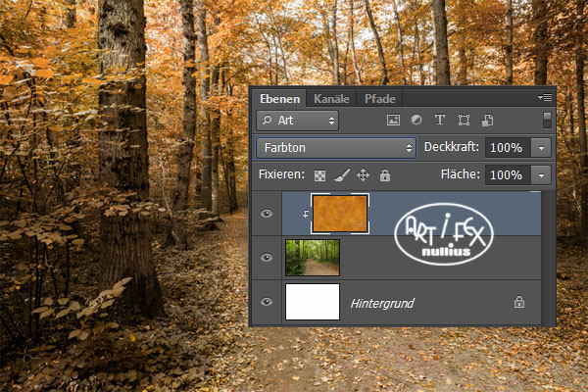Lock transparent pixels icon
This screenshot has width=588, height=392.
pos(319,175)
